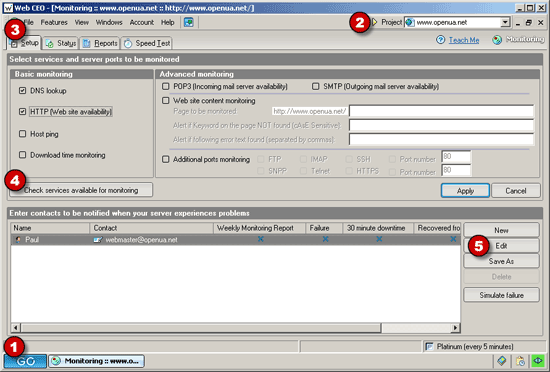Click New contact button
Viewport: 550px width, 372px height.
[501, 230]
